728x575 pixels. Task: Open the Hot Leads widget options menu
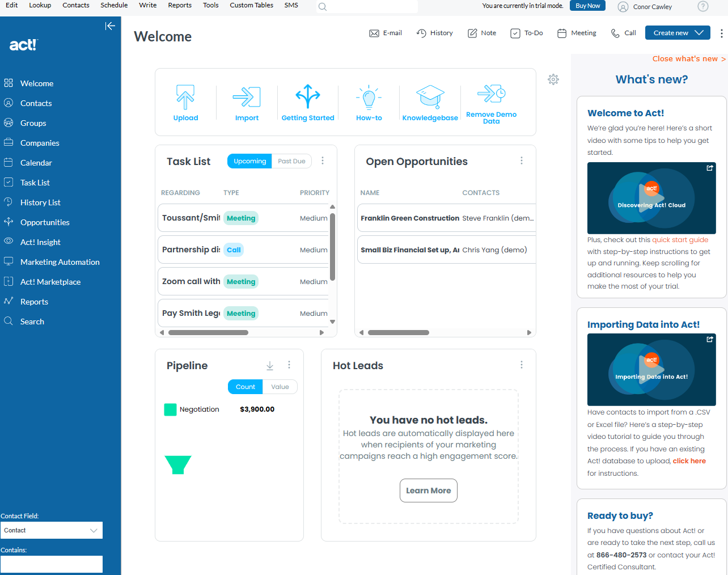522,365
